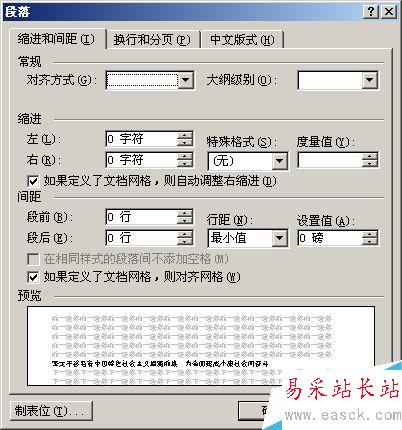
Task: Click the help question mark button
Action: tap(371, 12)
